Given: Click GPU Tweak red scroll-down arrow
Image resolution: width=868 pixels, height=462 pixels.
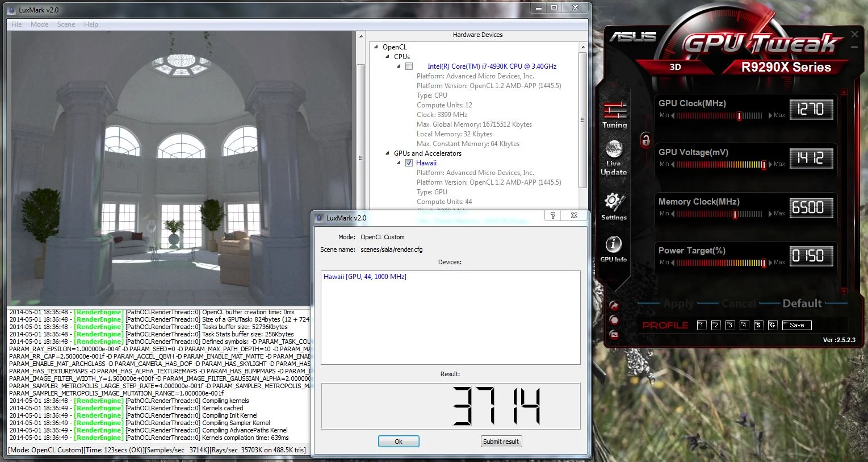Looking at the screenshot, I should pos(844,291).
